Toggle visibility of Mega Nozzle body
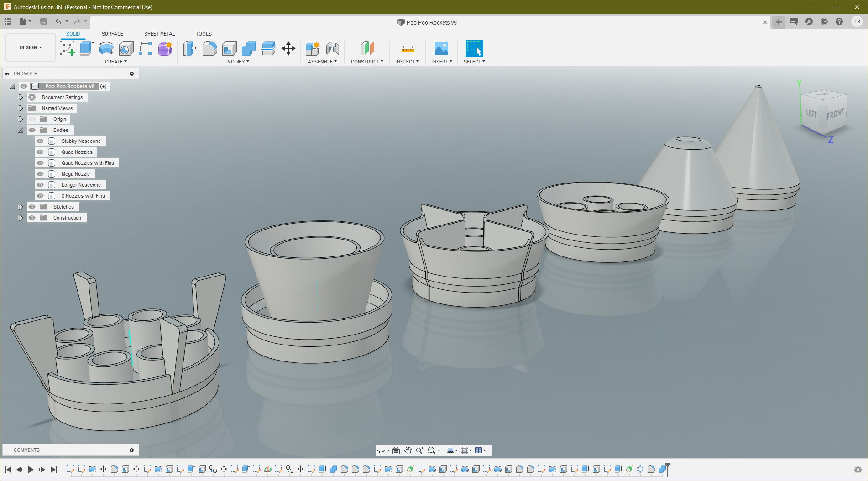868x481 pixels. pos(40,174)
